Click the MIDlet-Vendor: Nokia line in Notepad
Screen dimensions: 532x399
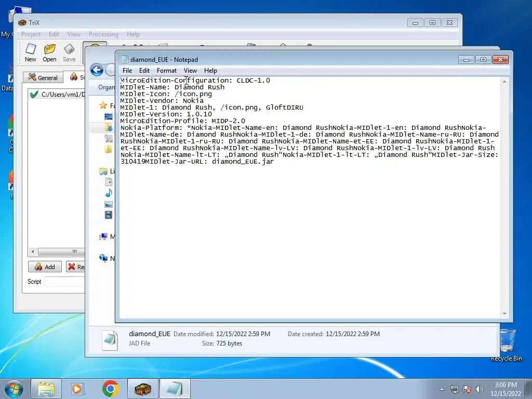(x=162, y=101)
